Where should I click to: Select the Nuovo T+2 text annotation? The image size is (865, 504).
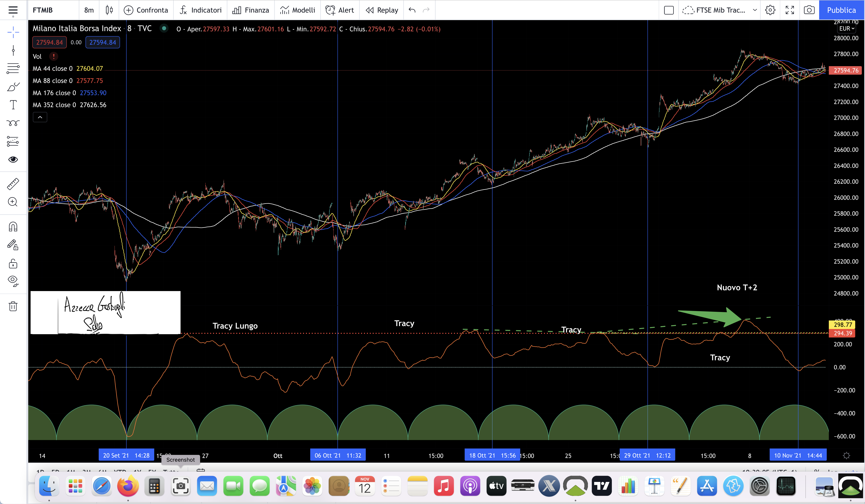pyautogui.click(x=737, y=288)
